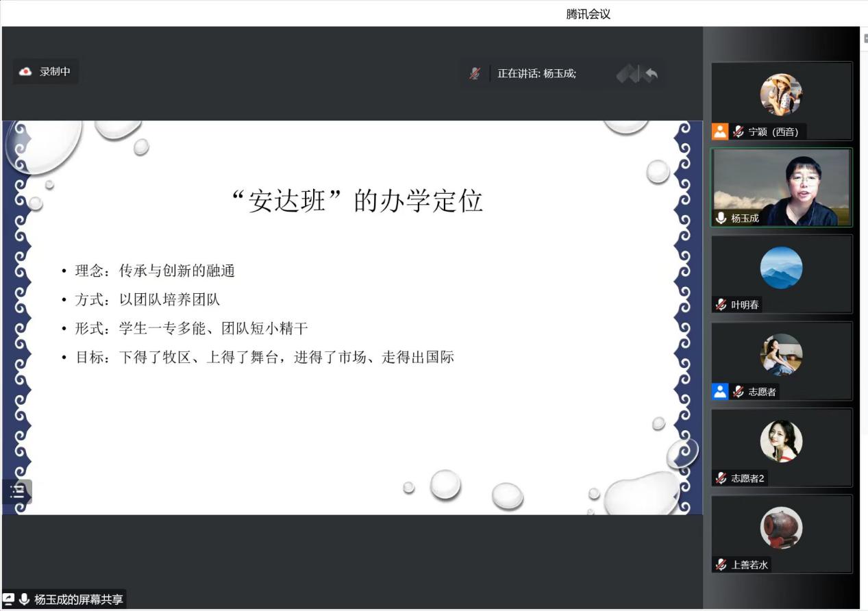The height and width of the screenshot is (611, 868).
Task: Click the 录制中 recording status label
Action: 55,71
